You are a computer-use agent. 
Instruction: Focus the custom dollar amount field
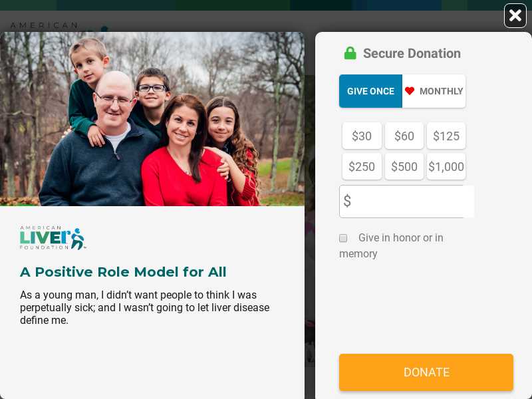click(406, 201)
